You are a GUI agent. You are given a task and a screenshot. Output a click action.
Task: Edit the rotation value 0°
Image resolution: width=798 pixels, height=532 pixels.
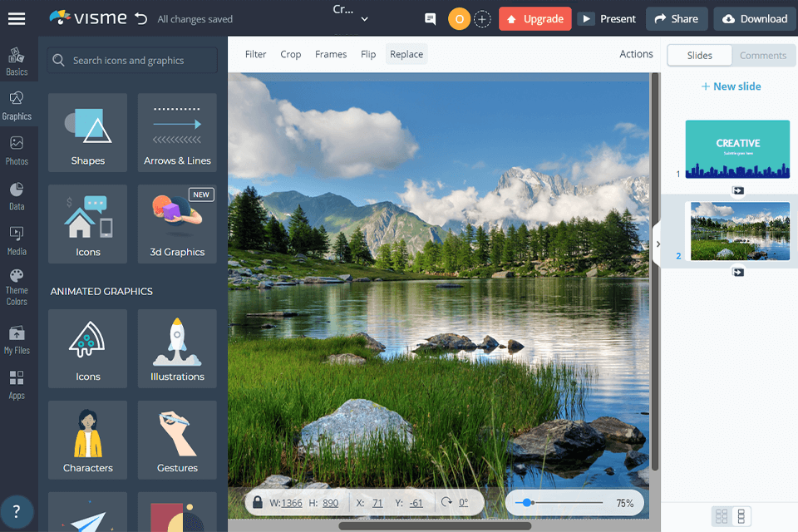pyautogui.click(x=463, y=502)
